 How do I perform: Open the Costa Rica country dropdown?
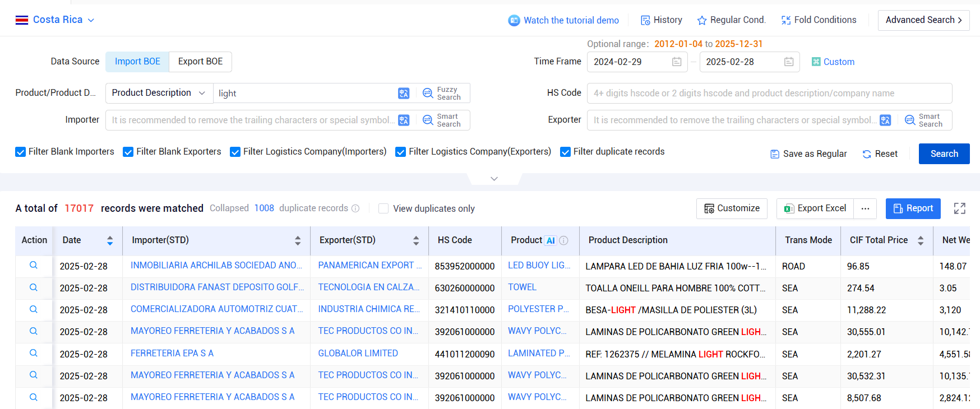click(55, 20)
